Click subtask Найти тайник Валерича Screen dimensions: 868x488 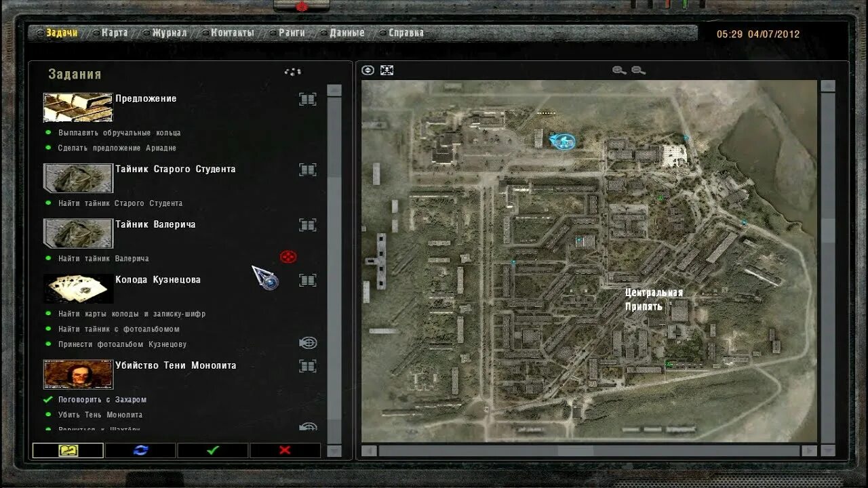pyautogui.click(x=104, y=258)
